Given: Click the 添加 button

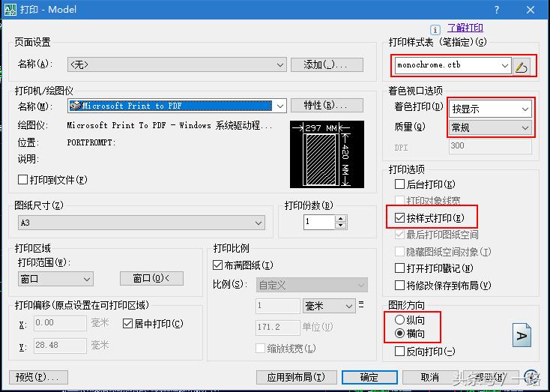Looking at the screenshot, I should [x=327, y=64].
